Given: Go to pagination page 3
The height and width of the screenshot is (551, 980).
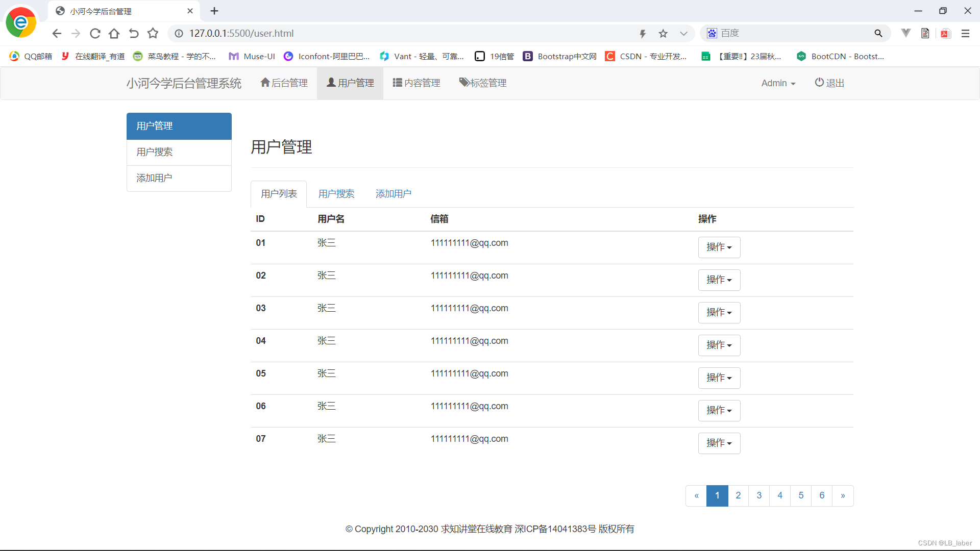Looking at the screenshot, I should [759, 496].
